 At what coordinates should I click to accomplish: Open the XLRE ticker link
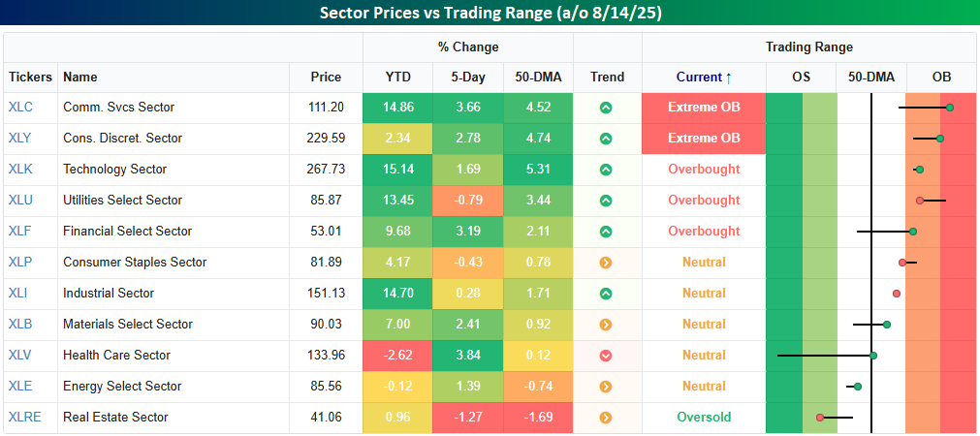tap(25, 418)
